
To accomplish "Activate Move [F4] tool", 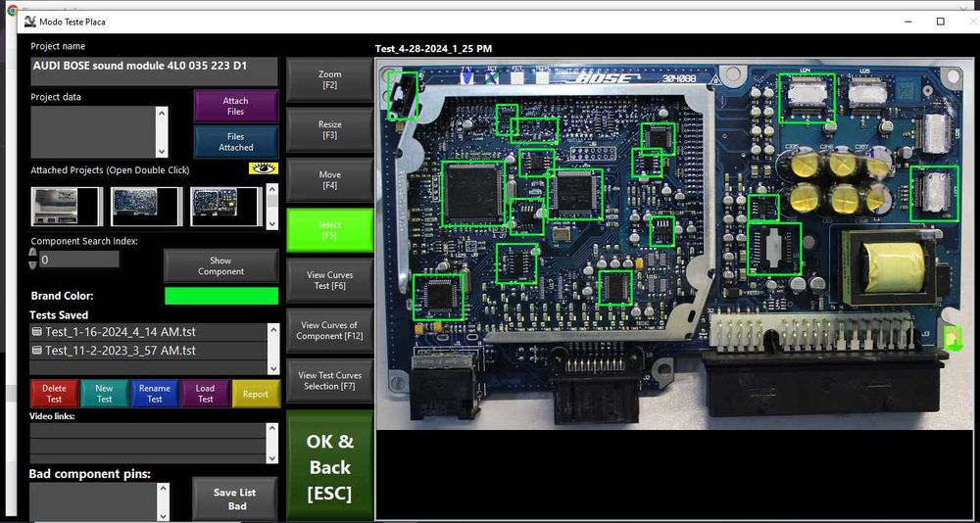I will (x=329, y=180).
